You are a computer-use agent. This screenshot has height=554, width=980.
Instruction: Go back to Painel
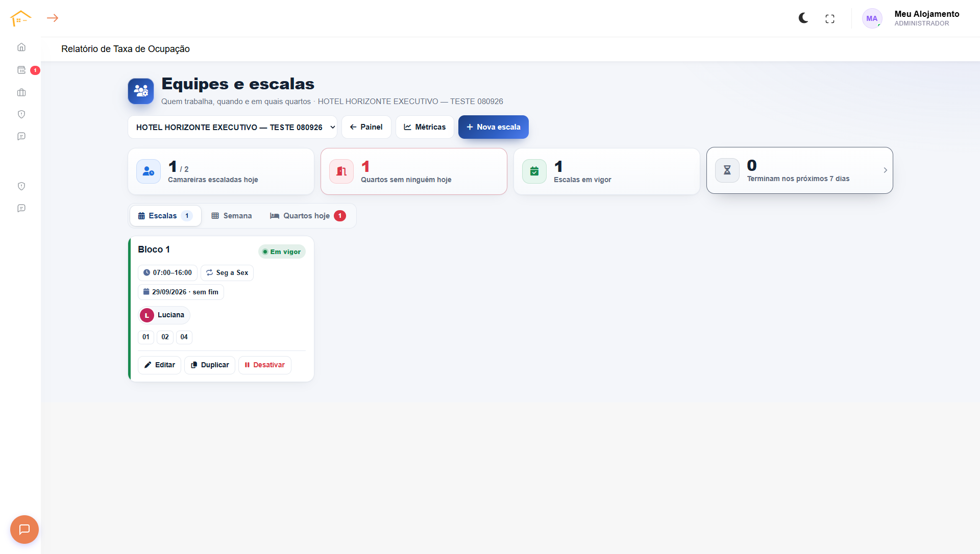point(366,127)
